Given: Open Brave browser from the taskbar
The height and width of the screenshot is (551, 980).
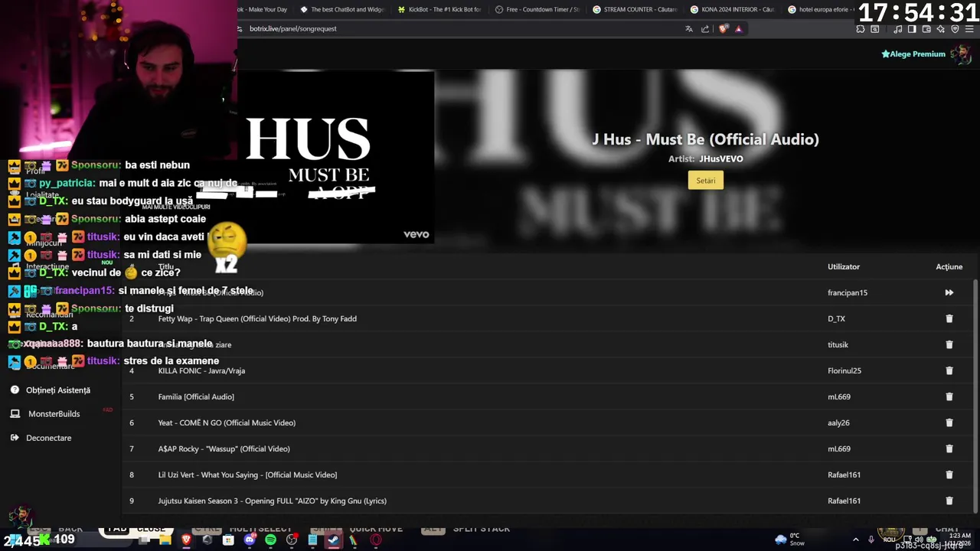Looking at the screenshot, I should 186,540.
